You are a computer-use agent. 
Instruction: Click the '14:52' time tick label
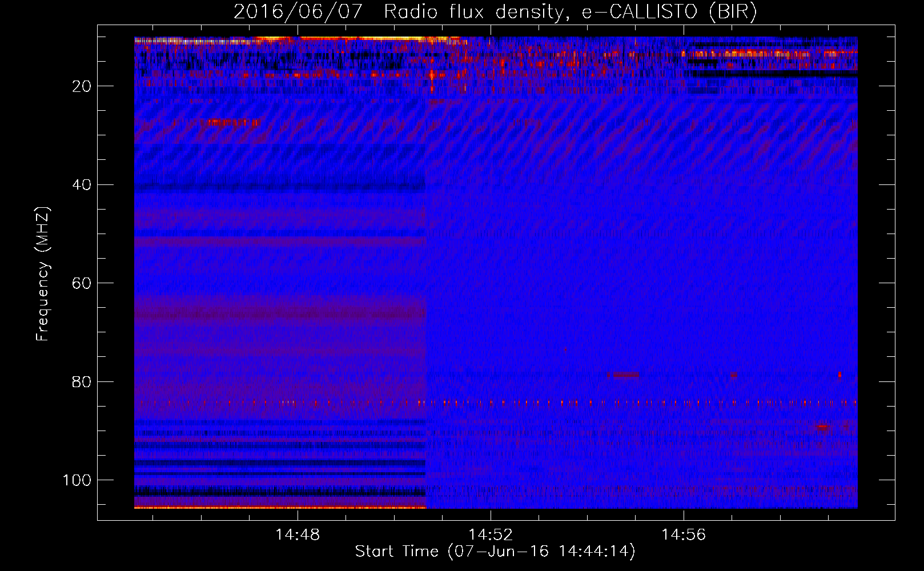[491, 535]
